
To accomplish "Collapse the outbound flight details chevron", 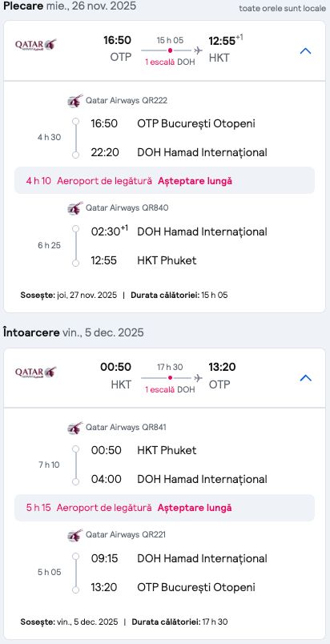I will 305,51.
